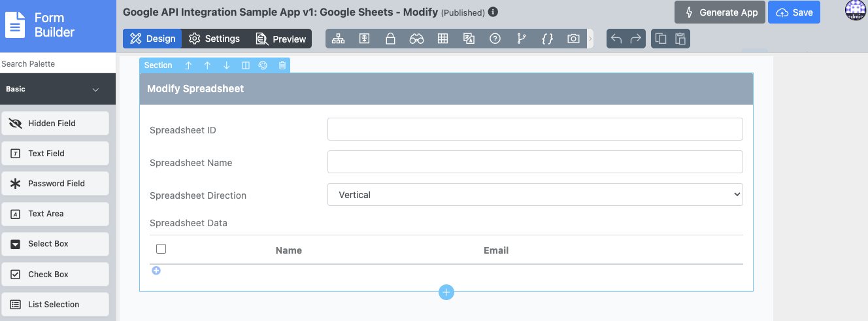Click the Email column header in grid
This screenshot has height=321, width=868.
[496, 250]
